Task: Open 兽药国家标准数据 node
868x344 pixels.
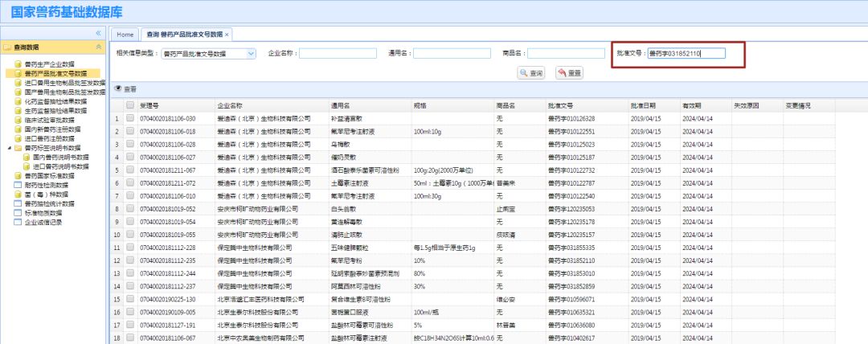Action: click(49, 175)
